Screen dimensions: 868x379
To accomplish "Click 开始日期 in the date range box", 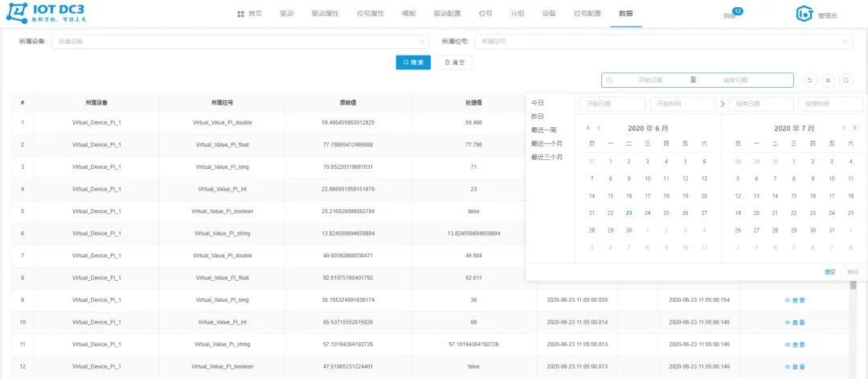I will [650, 80].
